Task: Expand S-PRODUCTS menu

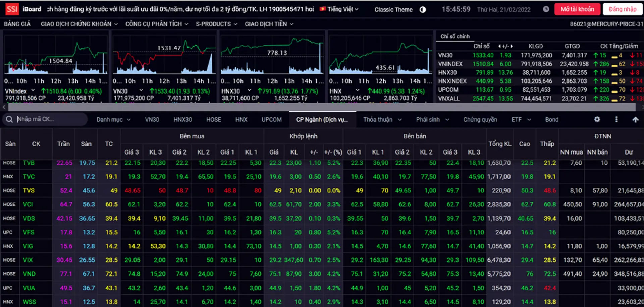Action: pos(216,24)
